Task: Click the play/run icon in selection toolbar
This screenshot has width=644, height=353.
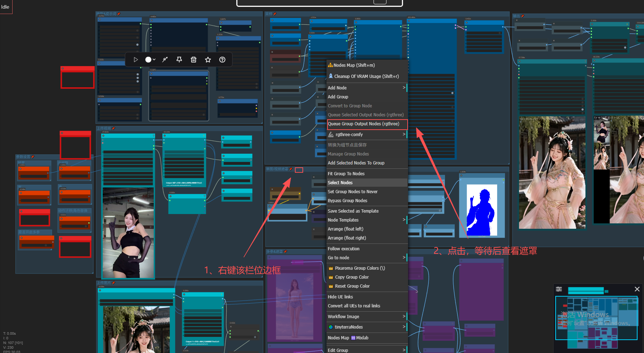Action: 136,60
